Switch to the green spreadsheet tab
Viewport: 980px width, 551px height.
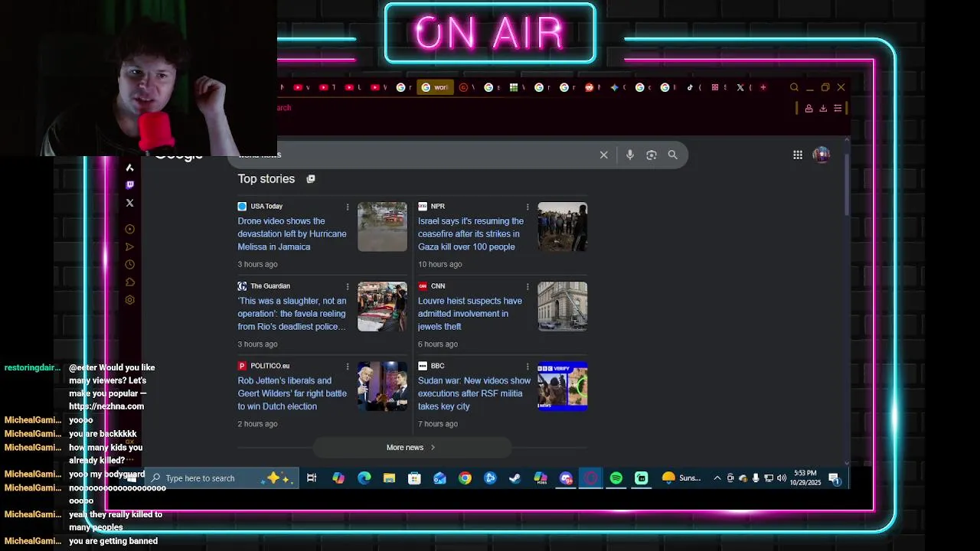coord(517,87)
